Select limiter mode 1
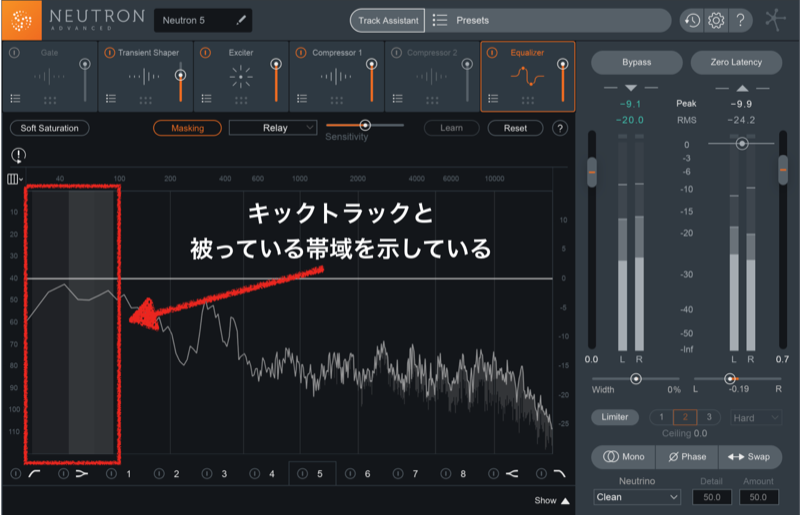800x515 pixels. (661, 417)
